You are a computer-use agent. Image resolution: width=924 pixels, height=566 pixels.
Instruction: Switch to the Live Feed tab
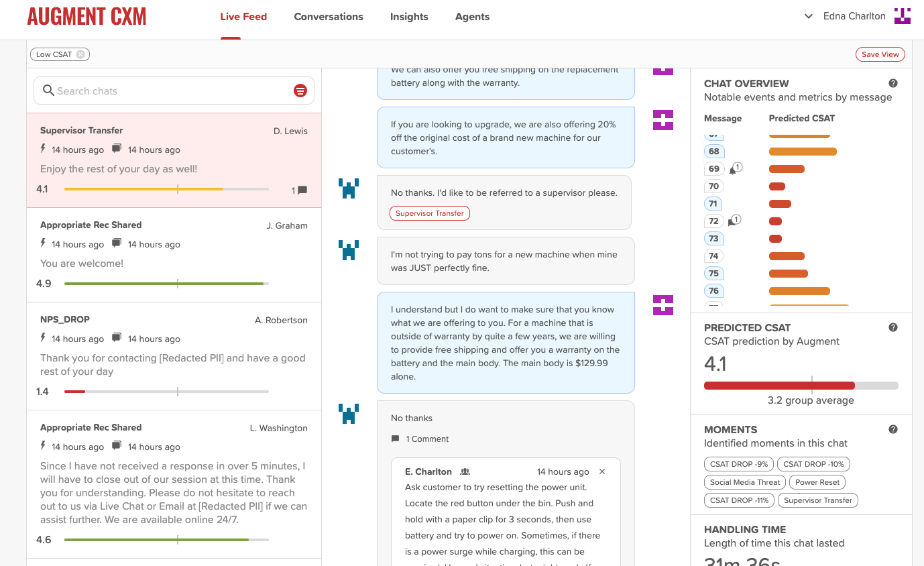[243, 17]
